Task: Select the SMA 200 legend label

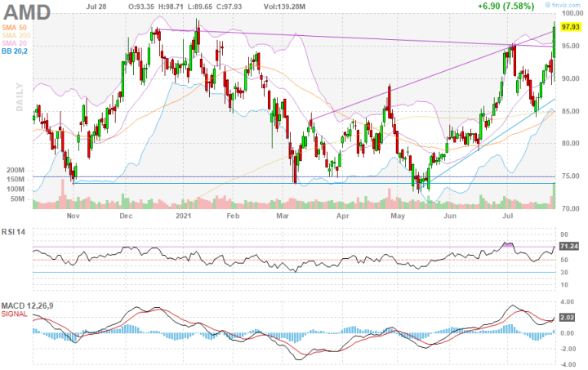Action: pos(16,36)
